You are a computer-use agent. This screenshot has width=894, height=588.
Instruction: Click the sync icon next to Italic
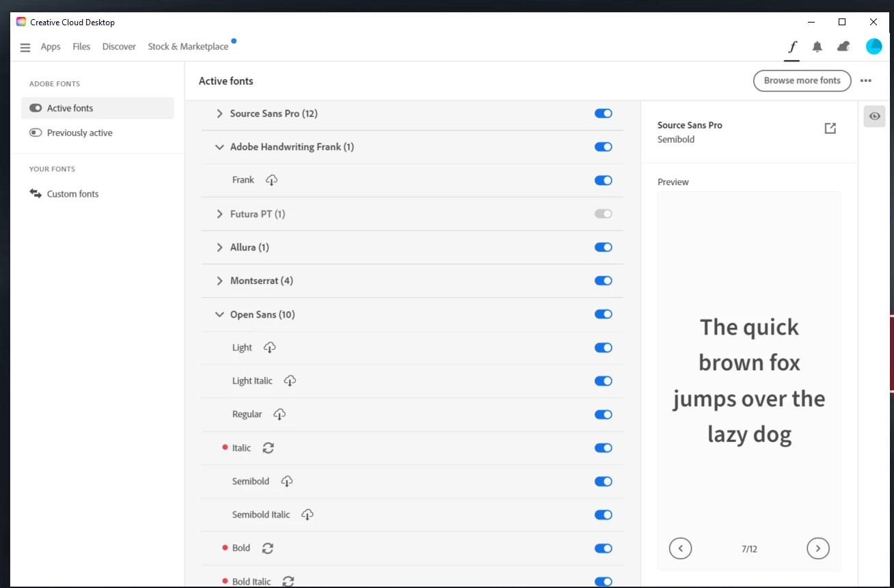pos(268,448)
